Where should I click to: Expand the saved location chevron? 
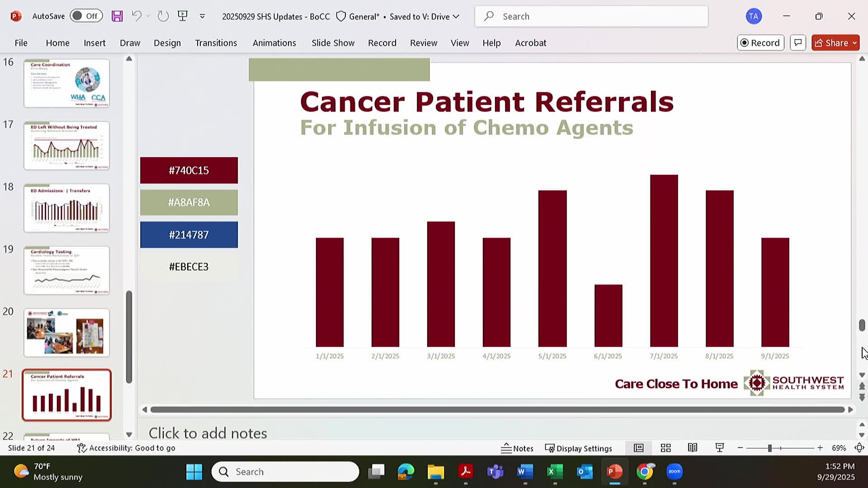click(x=456, y=17)
